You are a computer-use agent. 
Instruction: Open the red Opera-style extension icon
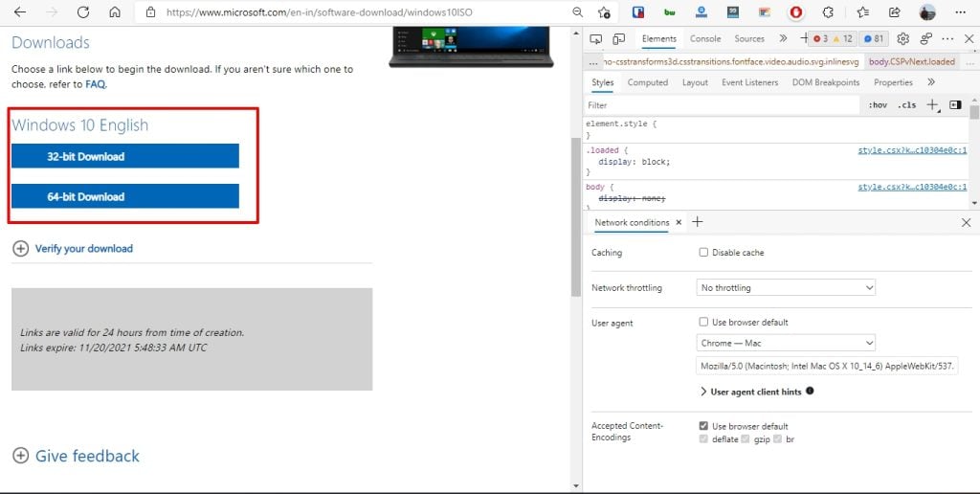click(795, 11)
